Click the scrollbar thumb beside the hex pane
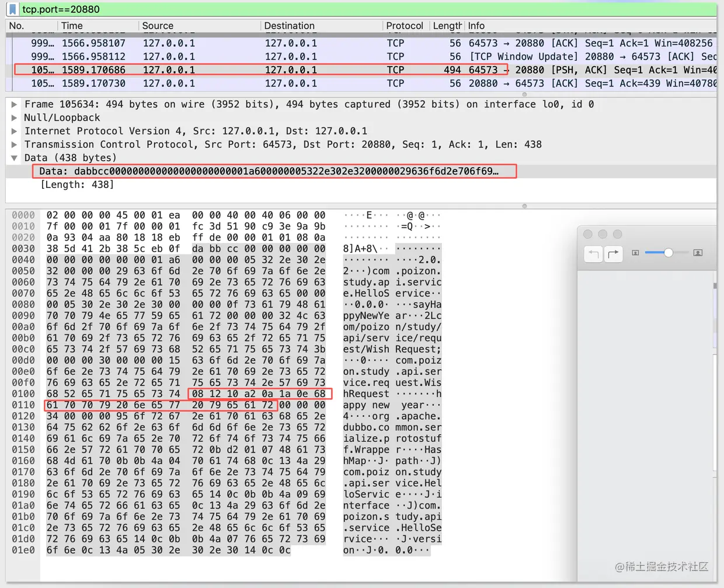Screen dimensions: 724x588 (715, 286)
